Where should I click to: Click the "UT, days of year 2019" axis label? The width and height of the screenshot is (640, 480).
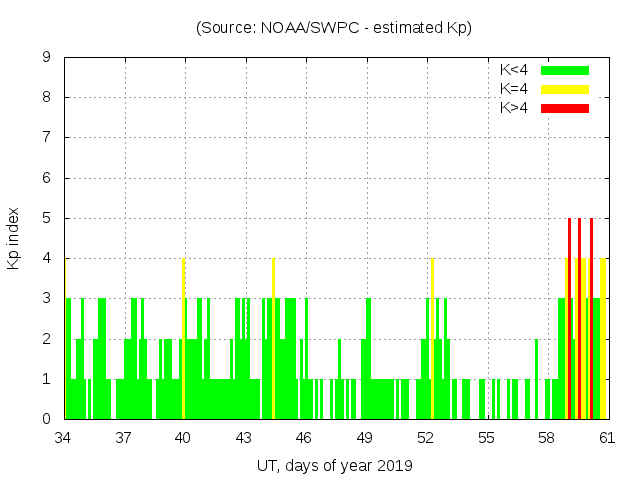[334, 465]
